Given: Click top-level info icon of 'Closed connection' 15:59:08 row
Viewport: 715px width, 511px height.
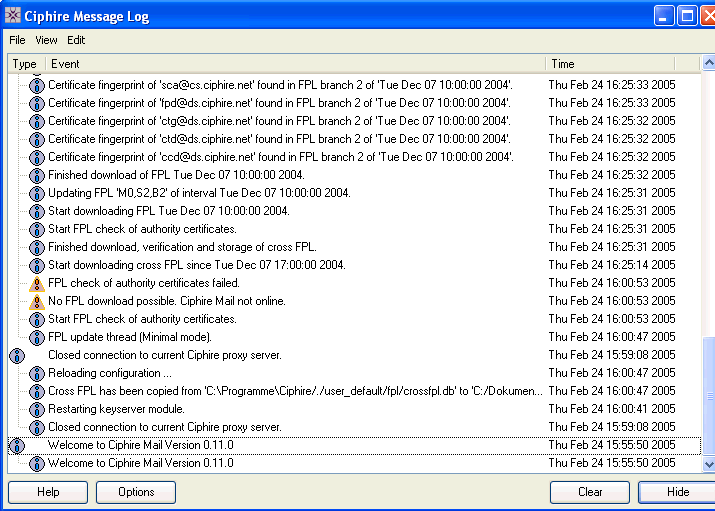Looking at the screenshot, I should [17, 356].
